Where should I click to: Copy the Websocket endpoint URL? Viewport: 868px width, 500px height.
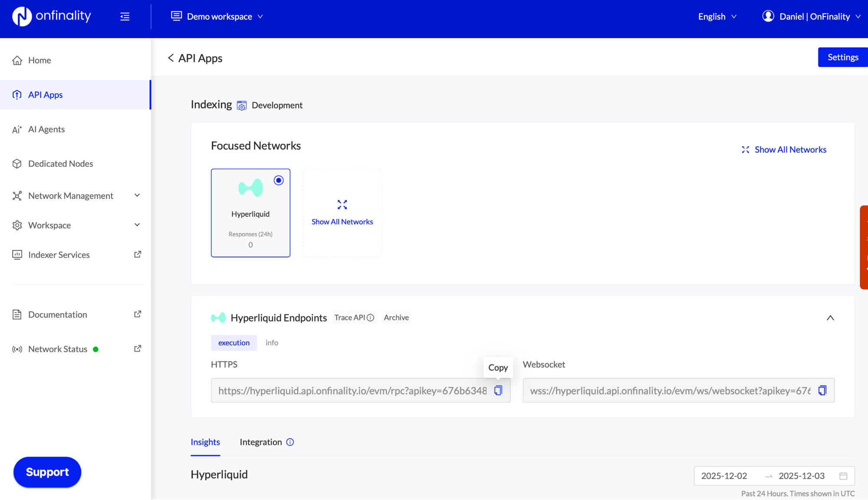[822, 390]
